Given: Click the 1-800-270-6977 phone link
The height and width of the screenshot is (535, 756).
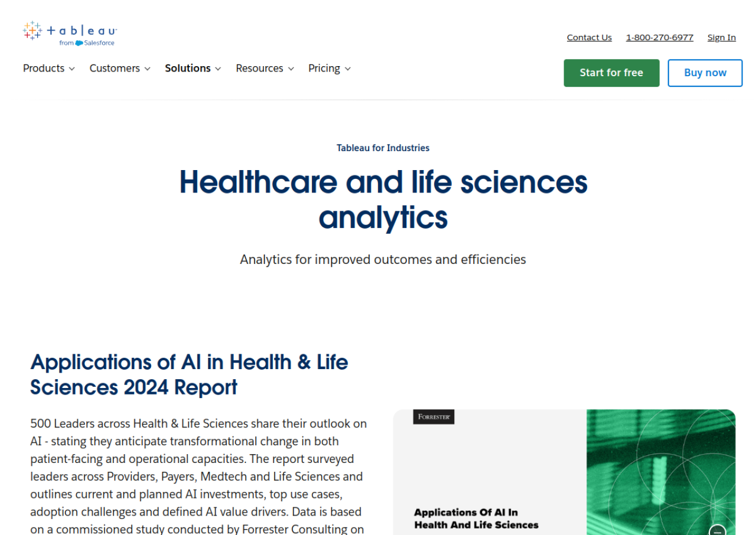Looking at the screenshot, I should point(660,38).
